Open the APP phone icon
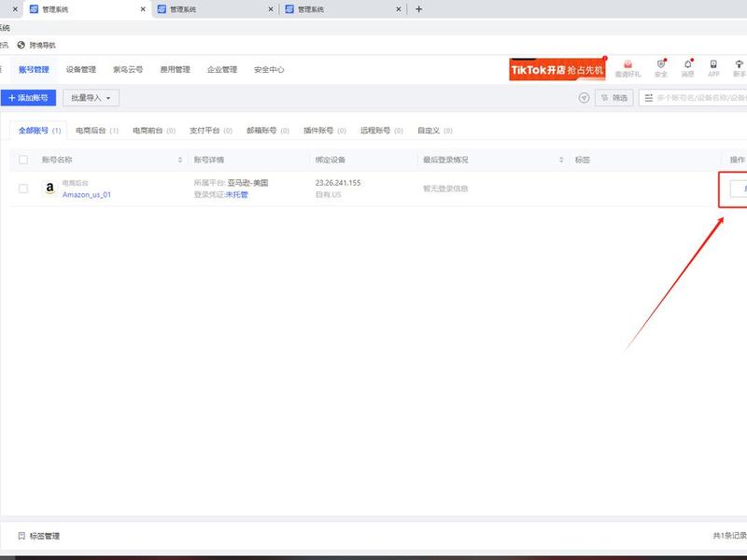Image resolution: width=747 pixels, height=560 pixels. tap(713, 64)
